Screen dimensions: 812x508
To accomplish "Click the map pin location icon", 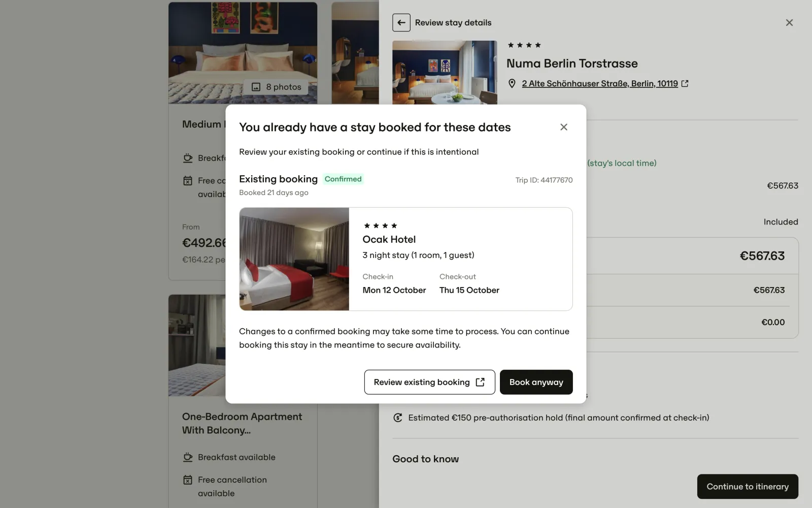I will pos(512,83).
